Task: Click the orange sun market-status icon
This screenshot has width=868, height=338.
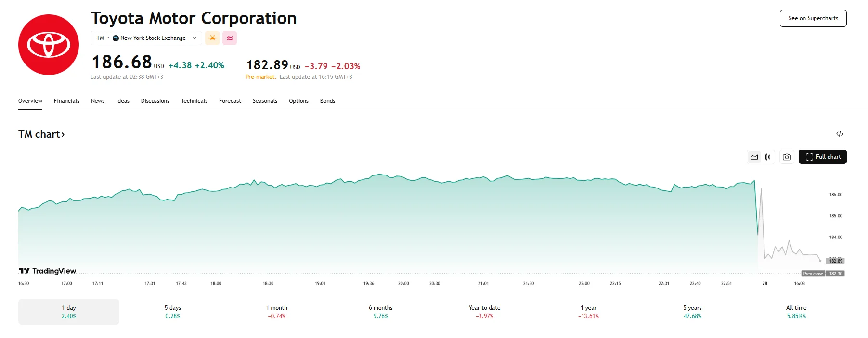Action: pyautogui.click(x=212, y=38)
